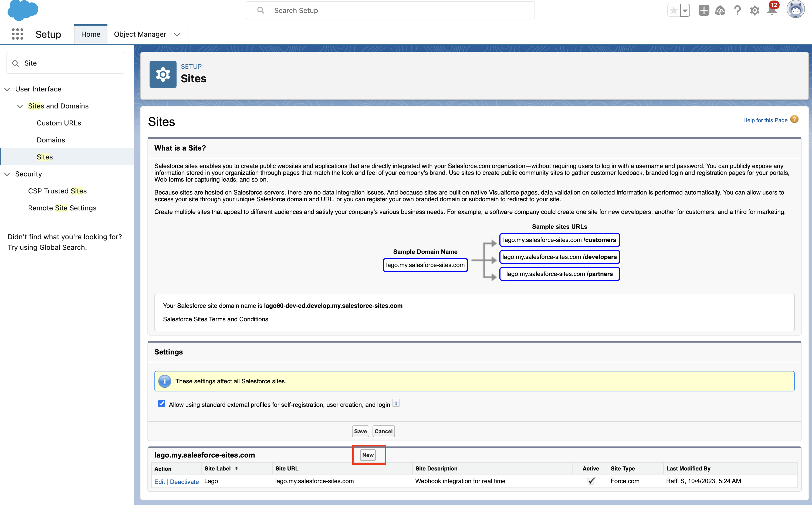This screenshot has width=812, height=505.
Task: Open the Terms and Conditions link
Action: pos(238,319)
